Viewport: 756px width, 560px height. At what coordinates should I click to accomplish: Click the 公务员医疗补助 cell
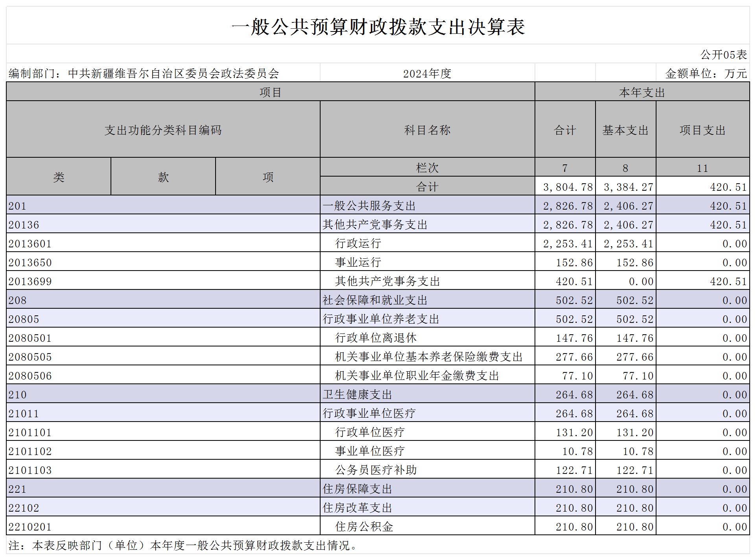pos(376,470)
